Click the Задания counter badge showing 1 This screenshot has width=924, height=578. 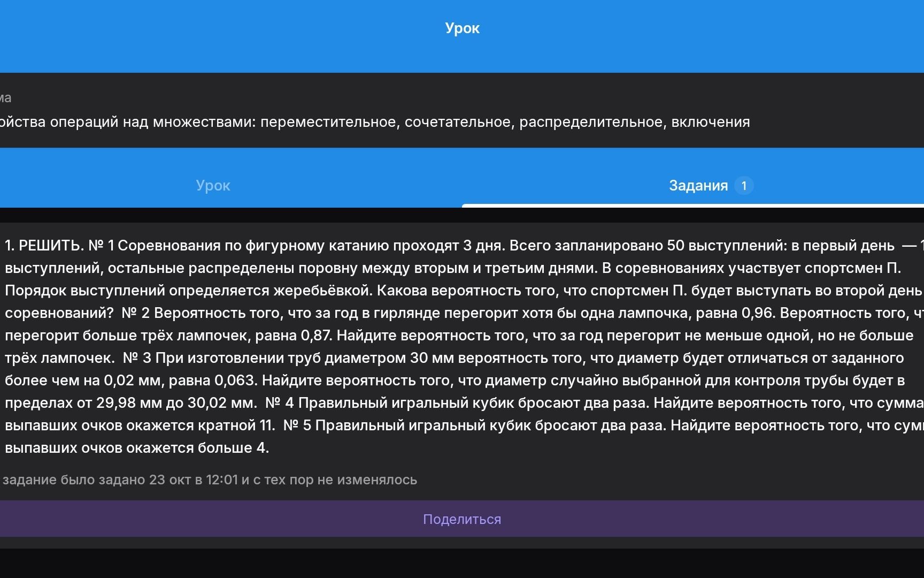pyautogui.click(x=744, y=186)
